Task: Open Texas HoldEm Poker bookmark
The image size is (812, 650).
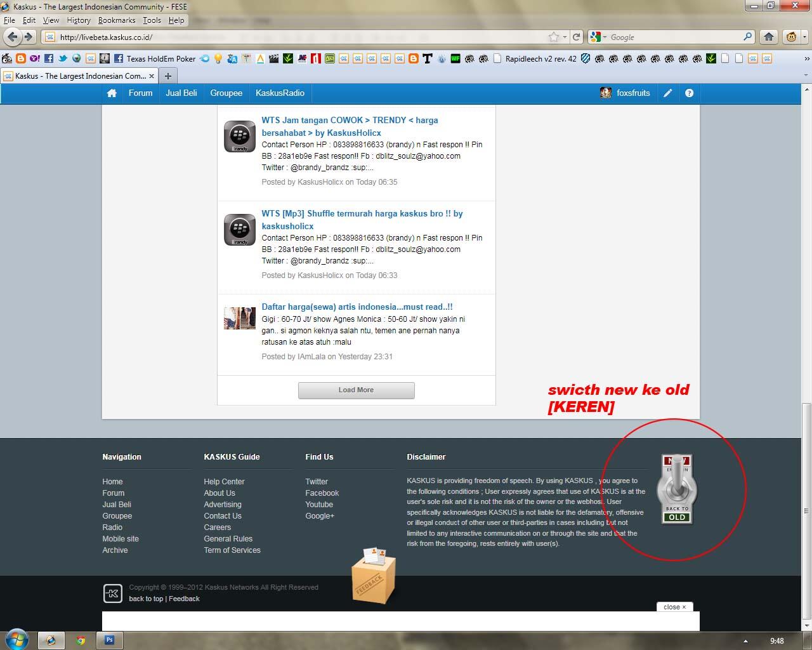Action: (x=154, y=58)
